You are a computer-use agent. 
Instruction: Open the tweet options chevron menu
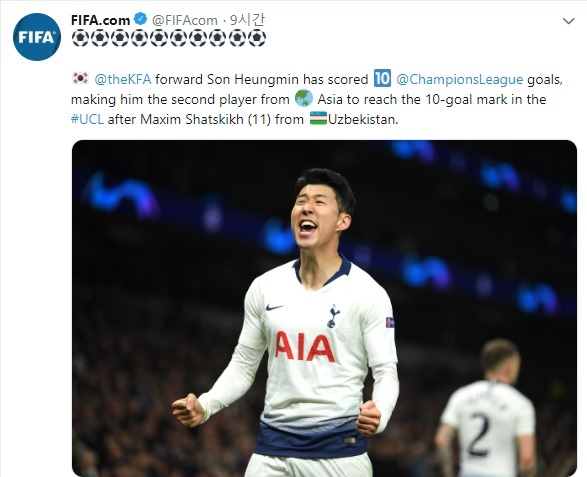point(568,21)
